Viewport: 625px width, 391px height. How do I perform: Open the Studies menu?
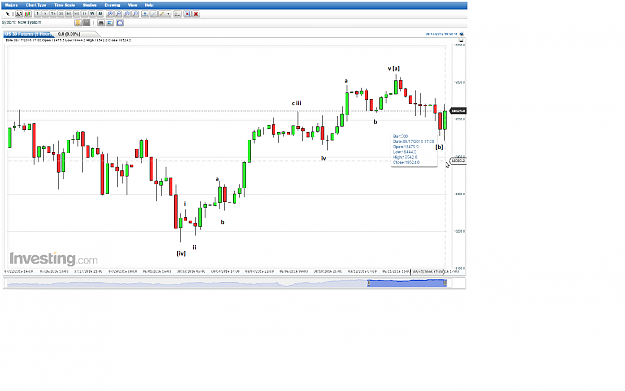pyautogui.click(x=89, y=5)
